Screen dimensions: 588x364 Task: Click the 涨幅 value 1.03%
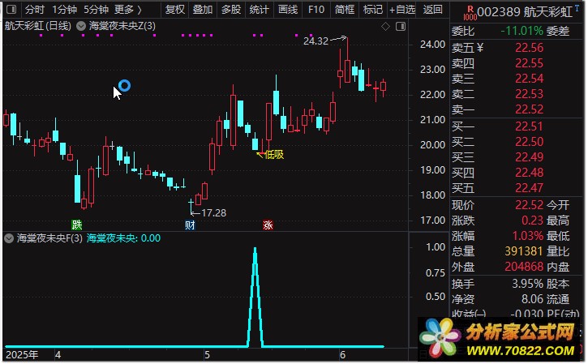point(528,236)
